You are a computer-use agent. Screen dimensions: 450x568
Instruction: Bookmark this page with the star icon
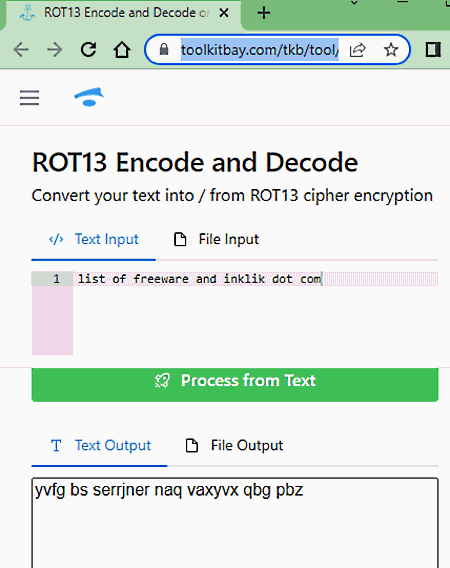391,50
